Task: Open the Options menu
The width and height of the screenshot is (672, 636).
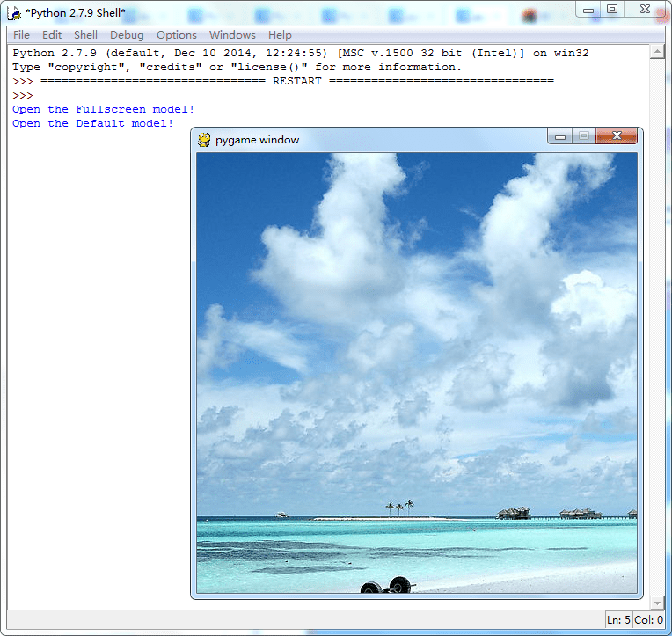Action: coord(177,35)
